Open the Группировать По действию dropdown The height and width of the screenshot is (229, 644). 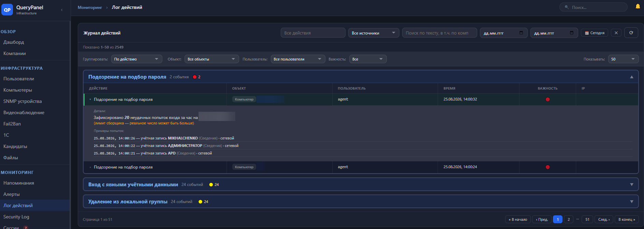136,59
